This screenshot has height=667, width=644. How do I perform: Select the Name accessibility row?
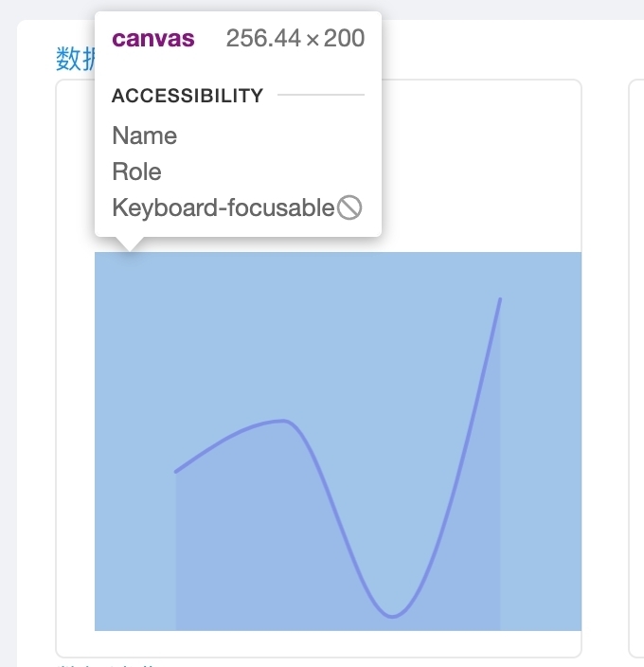click(x=145, y=135)
